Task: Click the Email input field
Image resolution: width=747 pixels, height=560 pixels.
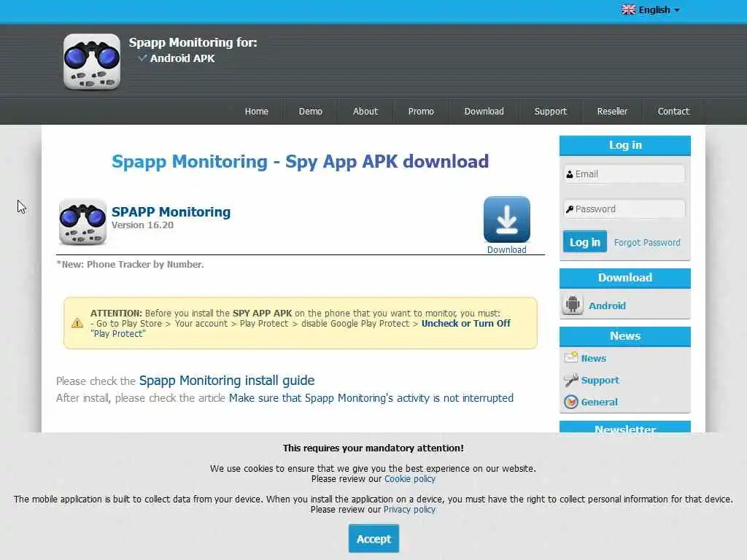Action: coord(624,174)
